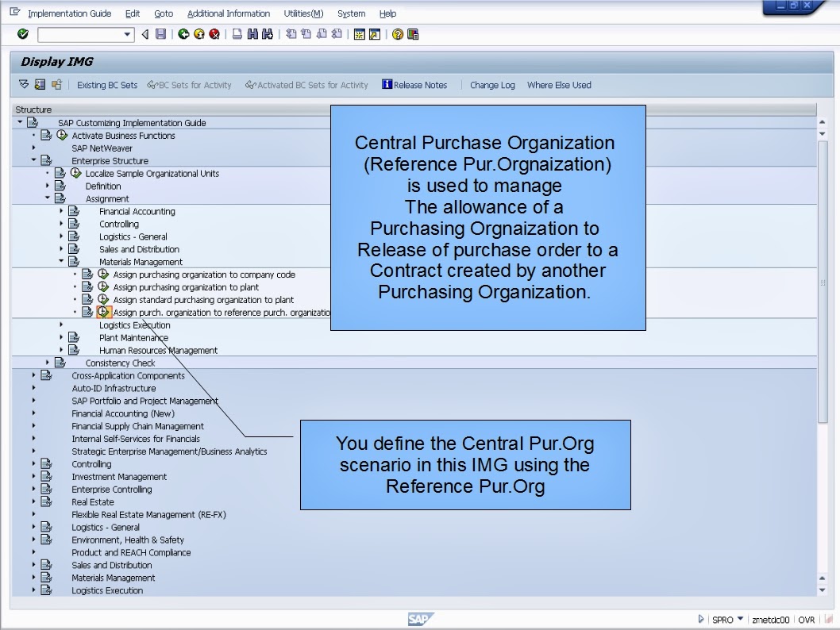Expand the Definition node
Image resolution: width=840 pixels, height=630 pixels.
pyautogui.click(x=47, y=186)
